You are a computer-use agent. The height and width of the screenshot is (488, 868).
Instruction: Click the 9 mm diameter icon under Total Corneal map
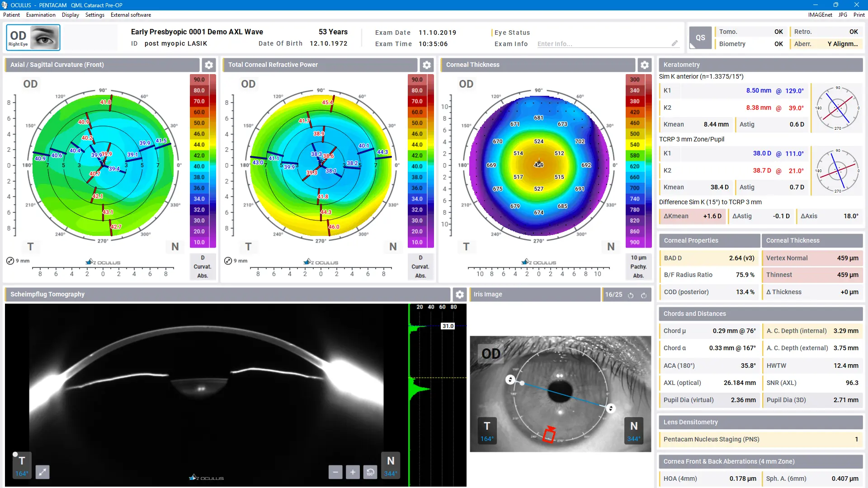pos(228,261)
